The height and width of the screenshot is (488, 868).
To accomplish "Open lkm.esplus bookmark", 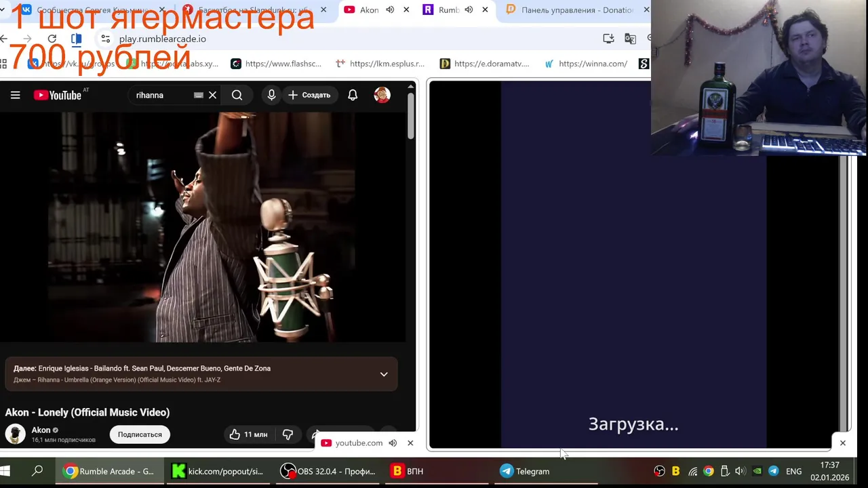I will (380, 64).
